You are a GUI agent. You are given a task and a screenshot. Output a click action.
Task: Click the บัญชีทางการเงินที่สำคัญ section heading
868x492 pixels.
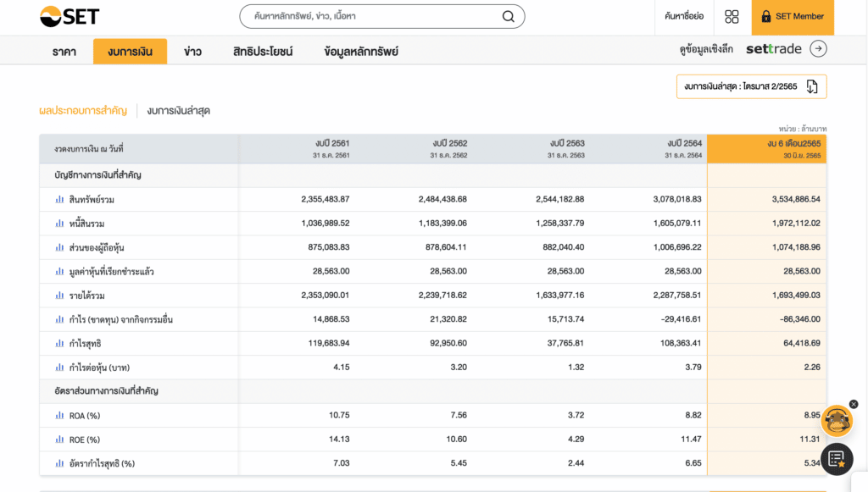click(97, 175)
